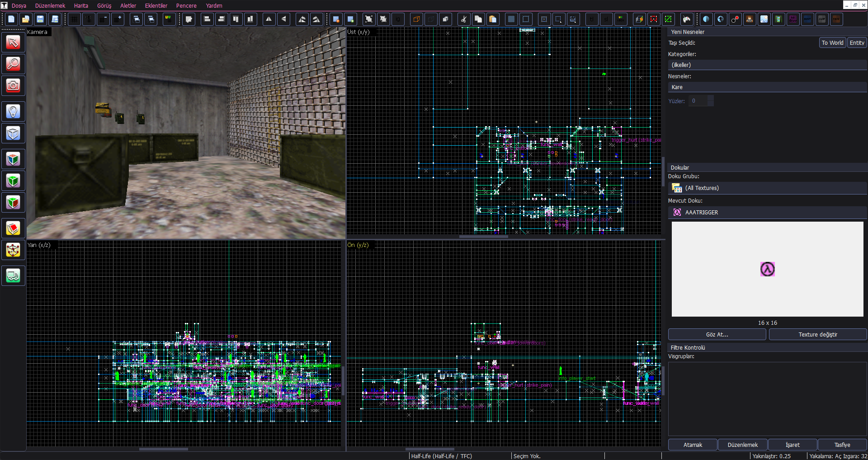The height and width of the screenshot is (460, 868).
Task: Click the Göz At... browse button
Action: point(717,334)
